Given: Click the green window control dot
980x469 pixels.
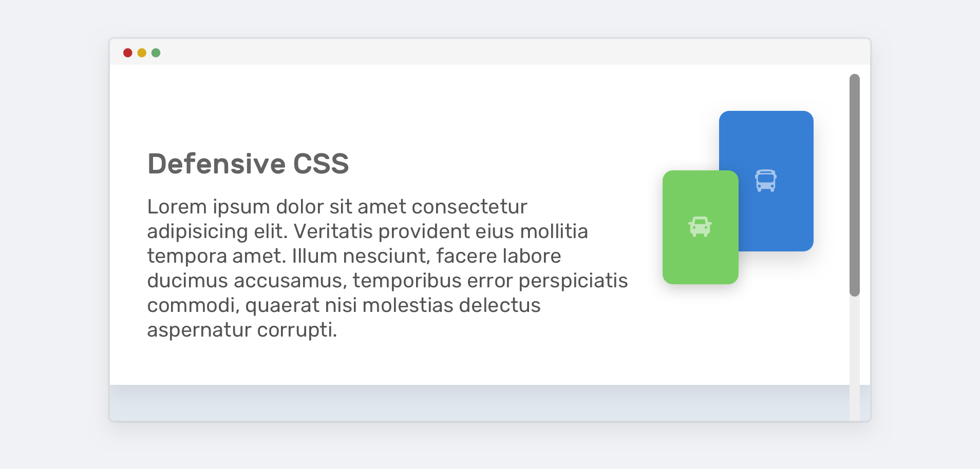Looking at the screenshot, I should pyautogui.click(x=156, y=52).
